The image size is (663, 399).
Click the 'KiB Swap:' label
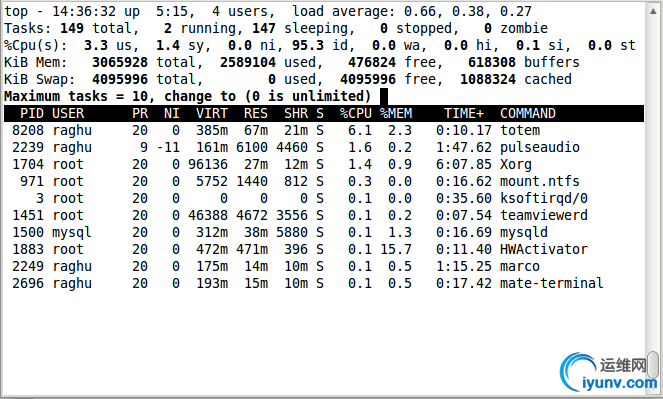(x=40, y=79)
